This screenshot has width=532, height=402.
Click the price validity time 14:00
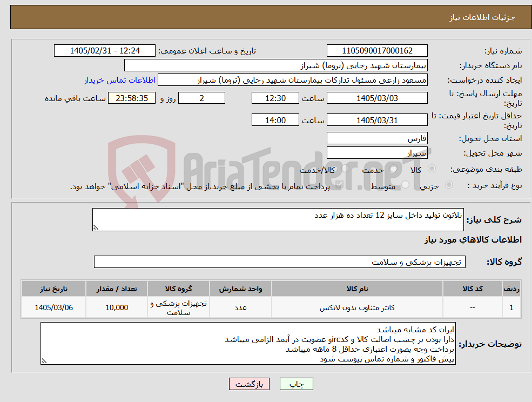click(275, 120)
